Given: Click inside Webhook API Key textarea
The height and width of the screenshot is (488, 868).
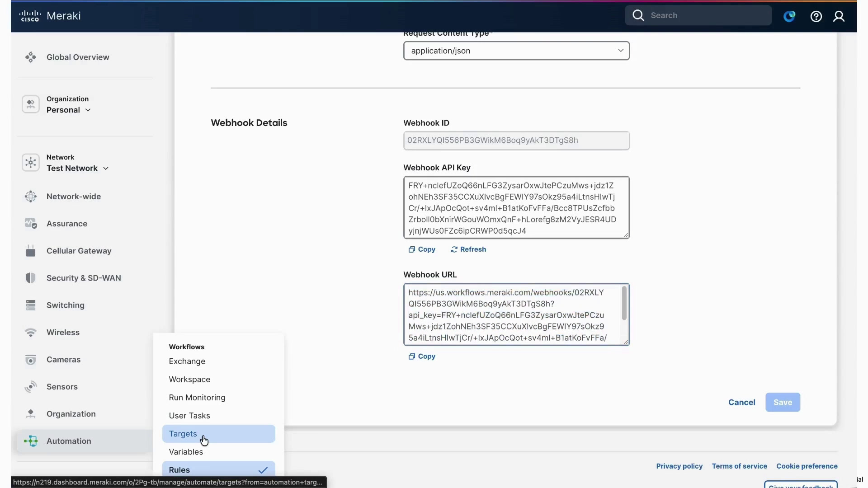Looking at the screenshot, I should pos(516,207).
